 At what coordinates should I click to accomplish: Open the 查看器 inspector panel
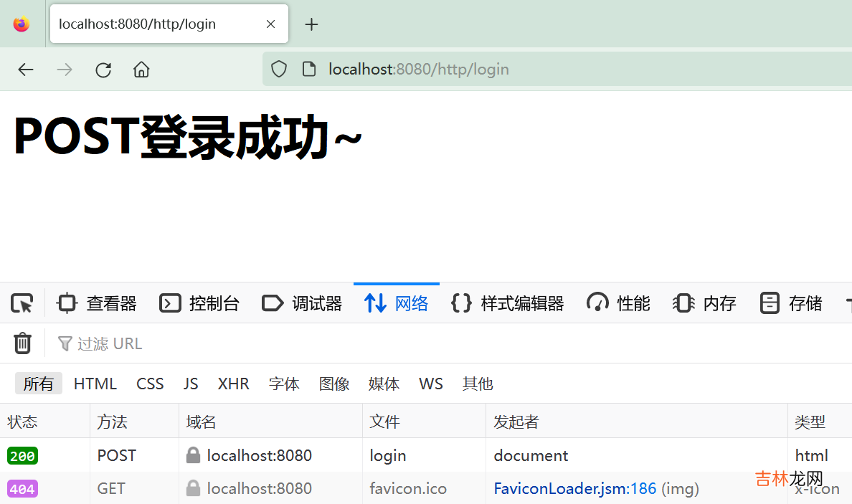tap(98, 304)
